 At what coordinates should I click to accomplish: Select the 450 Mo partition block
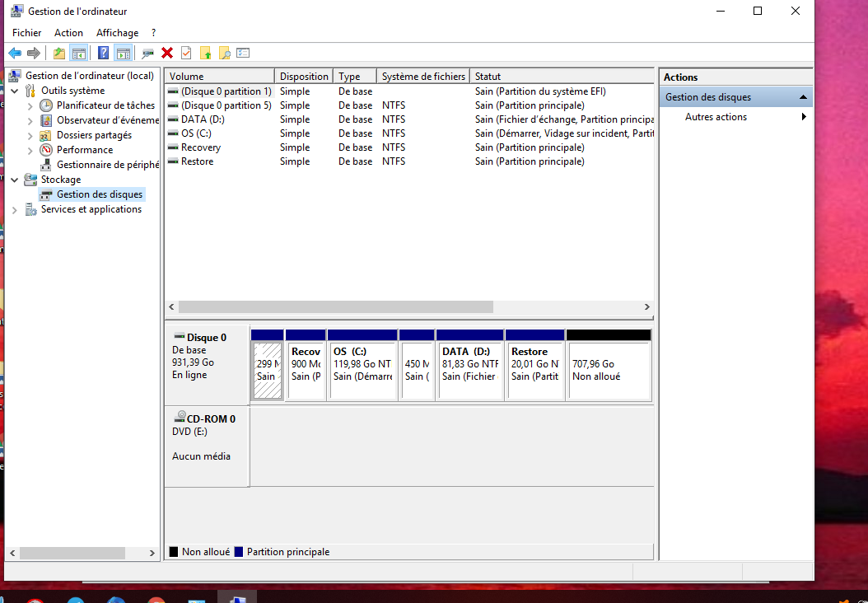click(417, 371)
